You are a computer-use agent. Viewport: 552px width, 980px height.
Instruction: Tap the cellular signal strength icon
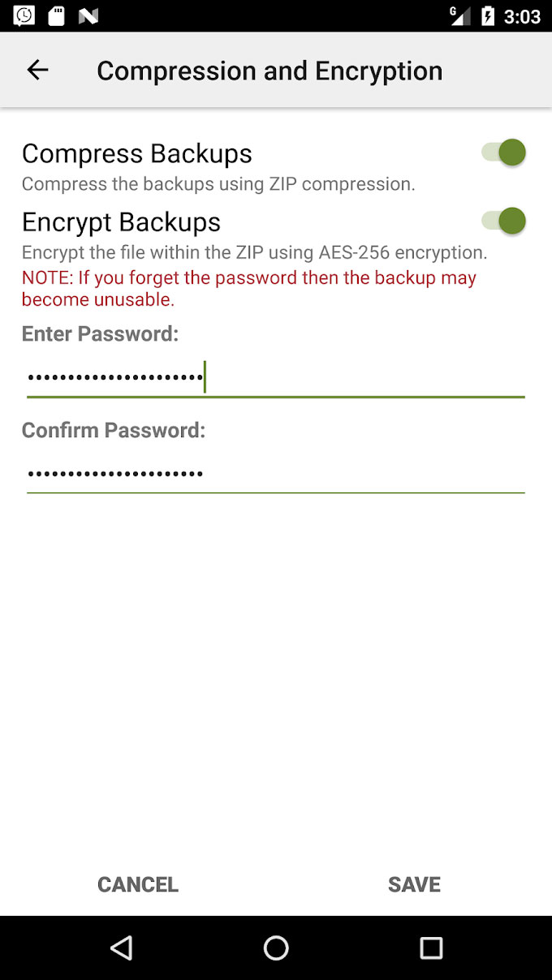pos(460,15)
